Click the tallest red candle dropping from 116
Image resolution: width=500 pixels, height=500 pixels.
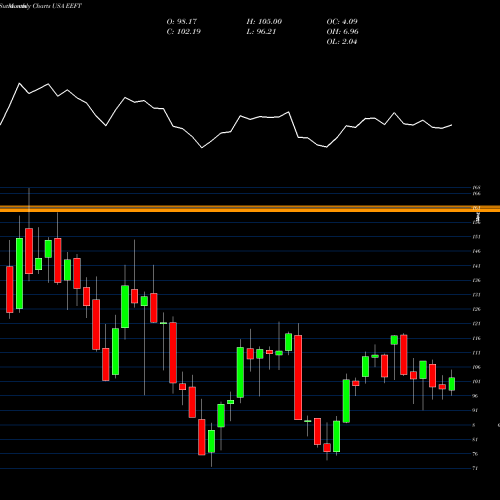tap(298, 377)
